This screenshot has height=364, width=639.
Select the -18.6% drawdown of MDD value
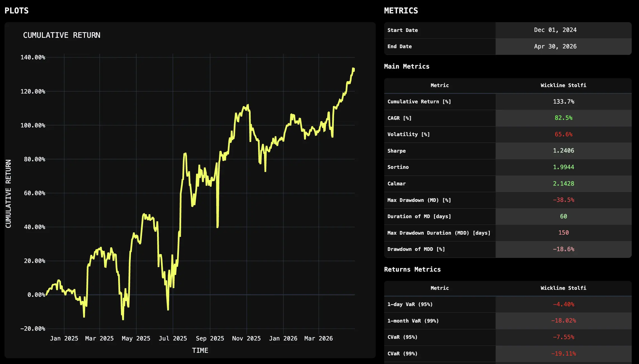click(563, 249)
